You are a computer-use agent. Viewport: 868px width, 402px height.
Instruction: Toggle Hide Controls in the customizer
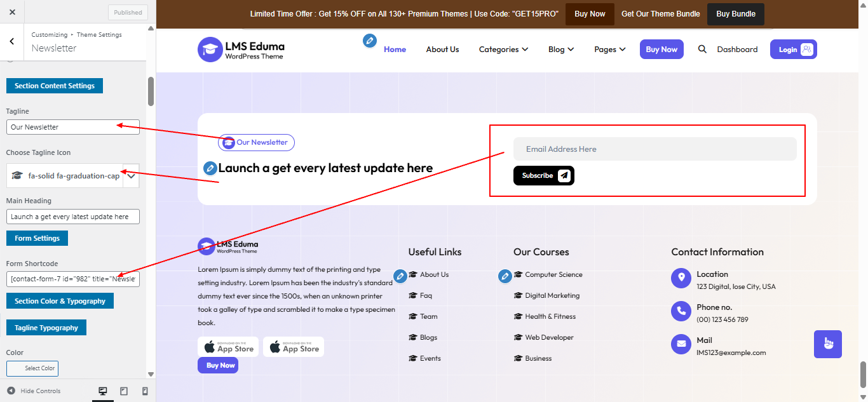(33, 391)
